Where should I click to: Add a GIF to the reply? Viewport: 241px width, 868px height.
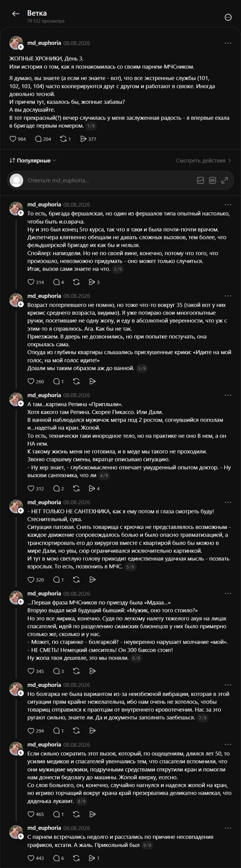click(212, 180)
